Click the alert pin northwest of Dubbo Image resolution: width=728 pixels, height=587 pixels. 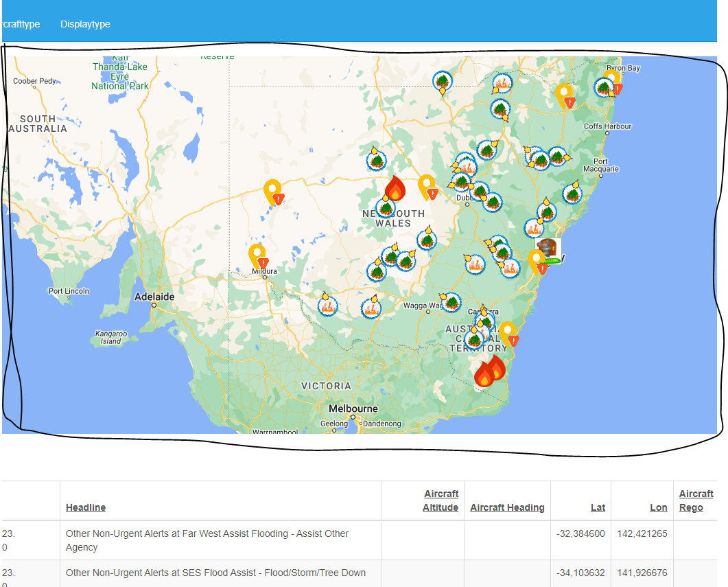coord(427,187)
